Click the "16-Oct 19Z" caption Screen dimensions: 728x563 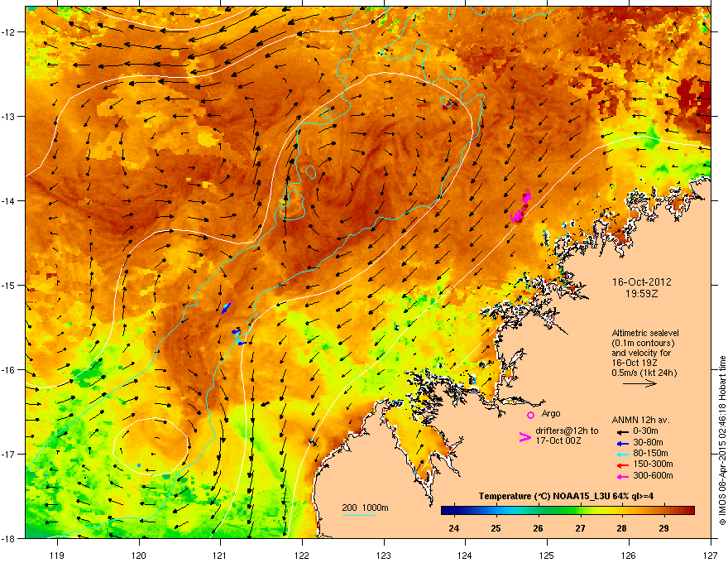634,363
